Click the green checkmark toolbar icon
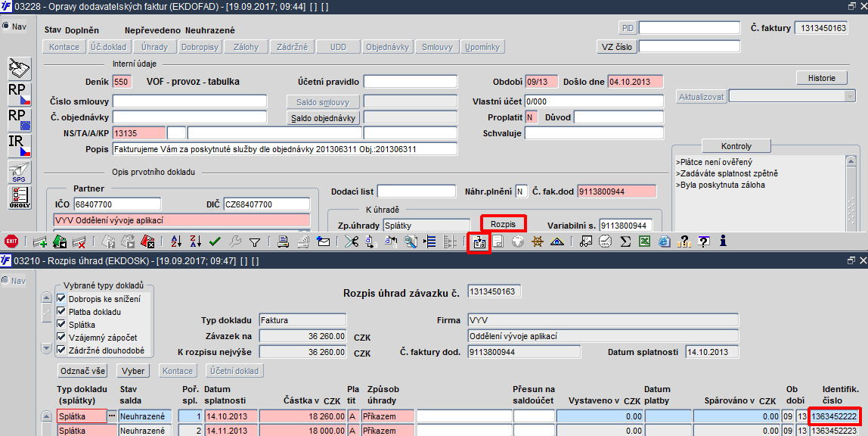The width and height of the screenshot is (868, 436). pos(215,241)
